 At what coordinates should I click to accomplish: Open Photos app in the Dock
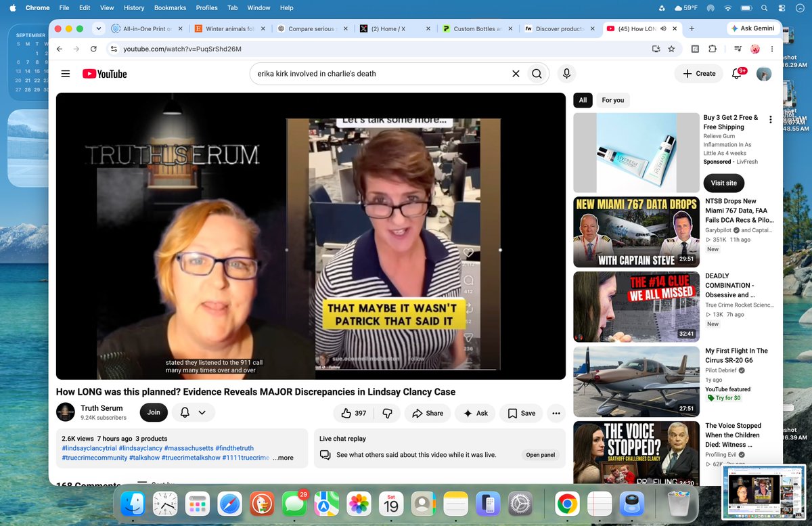coord(359,504)
